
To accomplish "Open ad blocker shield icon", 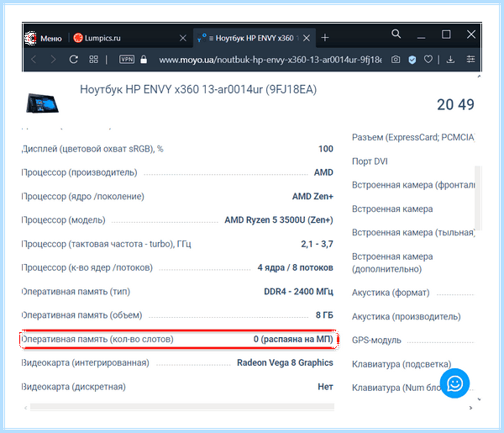I will pos(412,60).
